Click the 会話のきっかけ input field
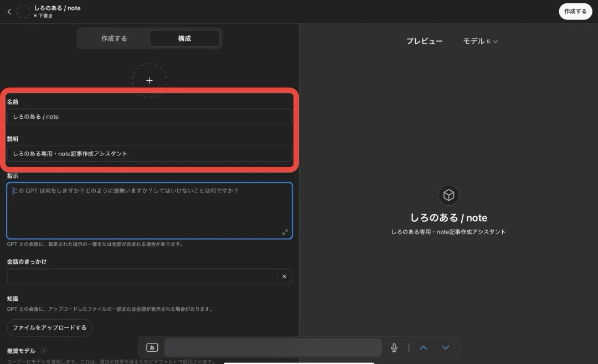Viewport: 598px width, 364px height. click(142, 277)
